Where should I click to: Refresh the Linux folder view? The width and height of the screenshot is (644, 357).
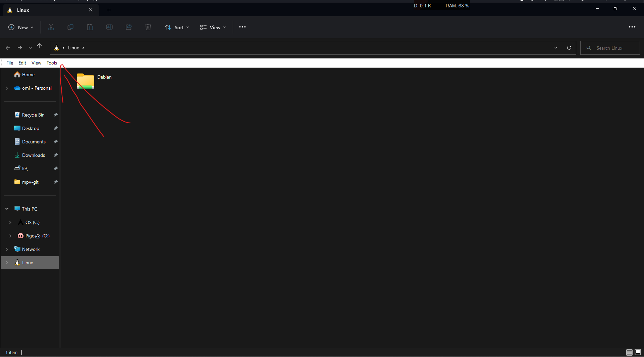coord(569,48)
